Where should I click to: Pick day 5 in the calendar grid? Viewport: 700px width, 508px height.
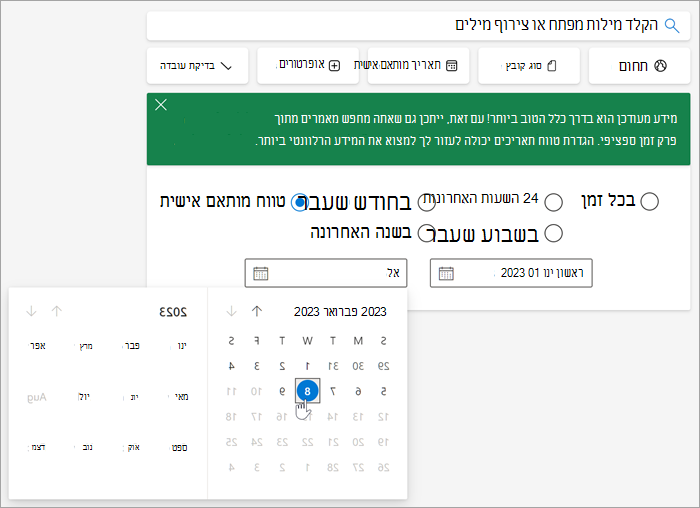coord(383,391)
